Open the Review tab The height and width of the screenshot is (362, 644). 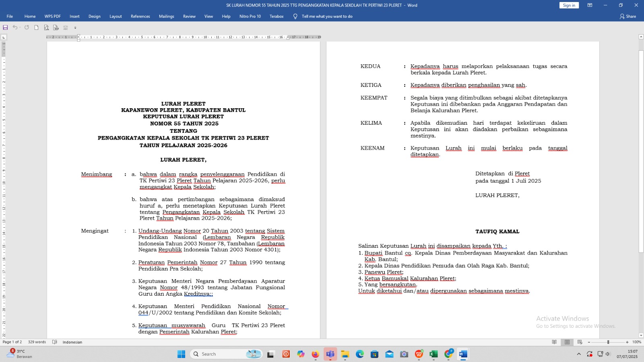pyautogui.click(x=189, y=16)
